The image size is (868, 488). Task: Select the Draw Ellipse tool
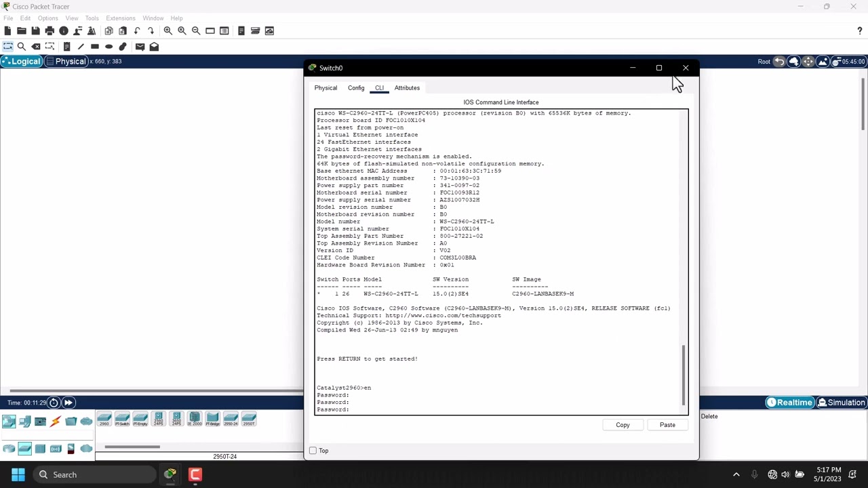coord(108,47)
